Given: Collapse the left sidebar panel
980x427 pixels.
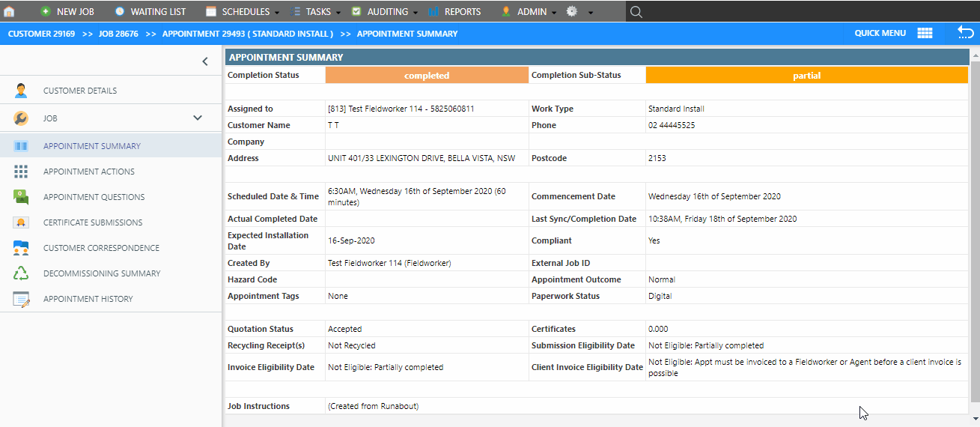Looking at the screenshot, I should [x=205, y=61].
